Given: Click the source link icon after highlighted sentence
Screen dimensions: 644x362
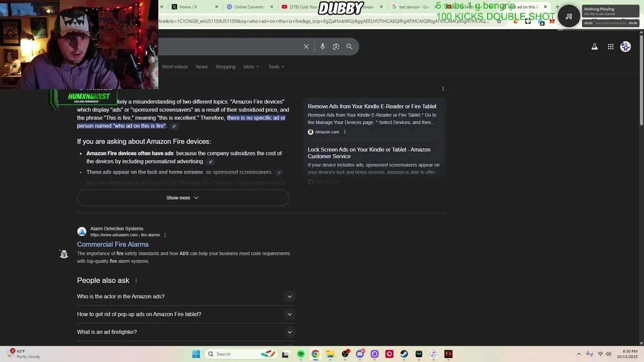Looking at the screenshot, I should pos(174,126).
